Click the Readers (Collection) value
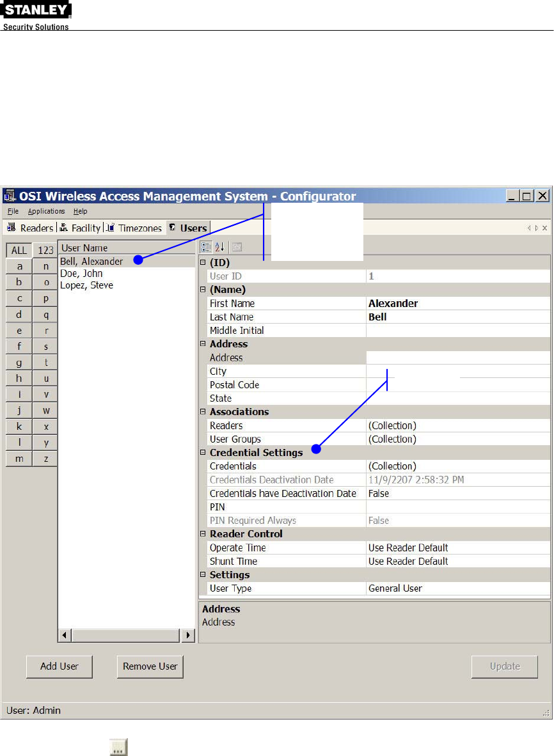This screenshot has width=554, height=756. [457, 426]
